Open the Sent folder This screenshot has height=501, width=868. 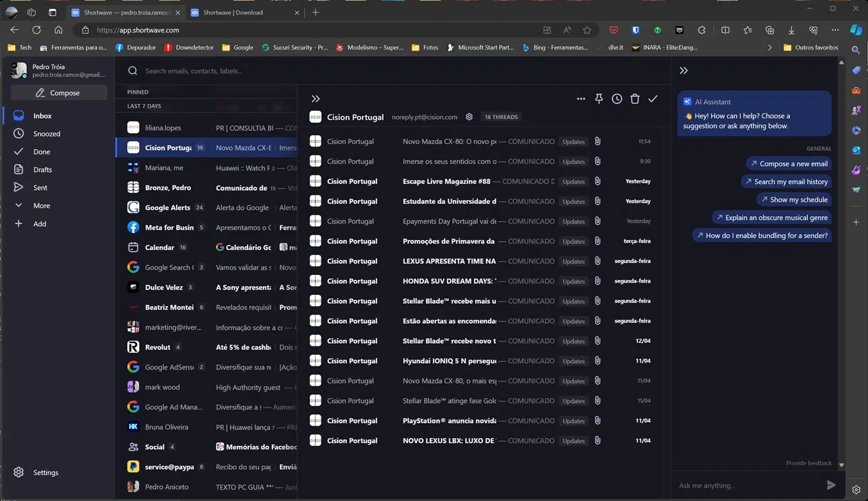(x=40, y=188)
